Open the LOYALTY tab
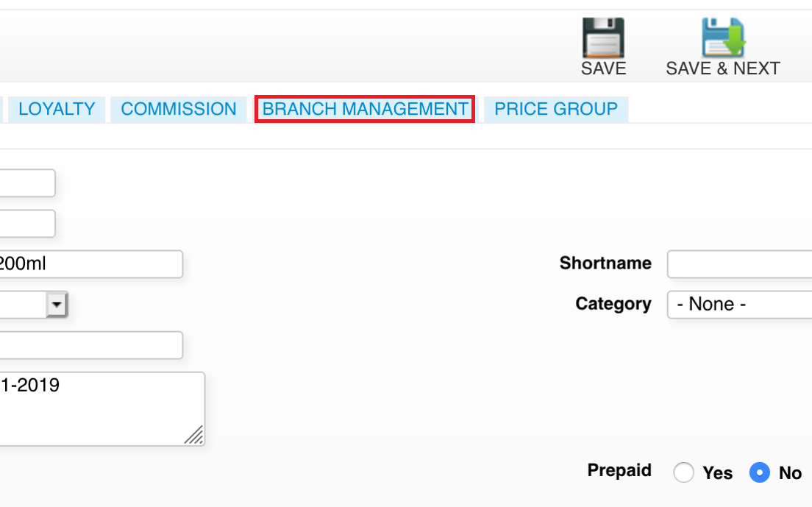This screenshot has width=812, height=507. 57,109
